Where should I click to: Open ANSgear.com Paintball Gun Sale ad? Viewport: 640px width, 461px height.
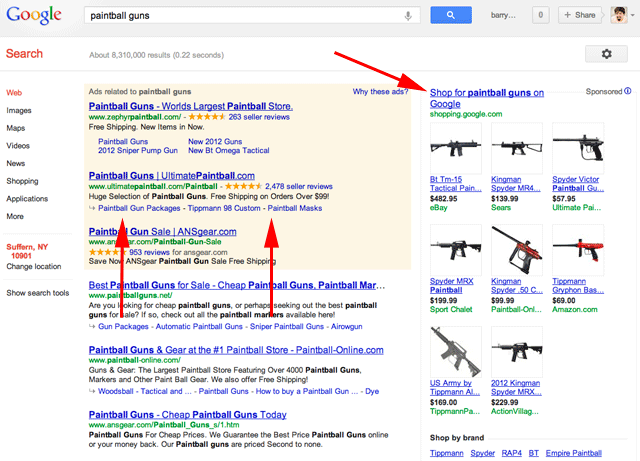coord(162,232)
